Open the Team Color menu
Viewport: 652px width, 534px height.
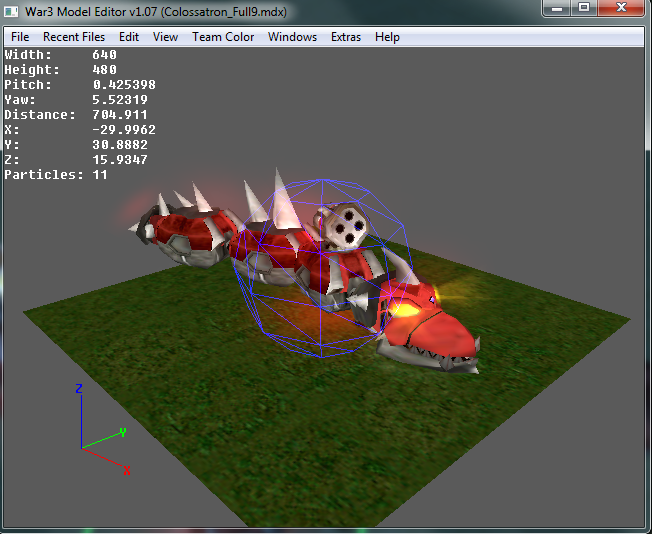[223, 37]
